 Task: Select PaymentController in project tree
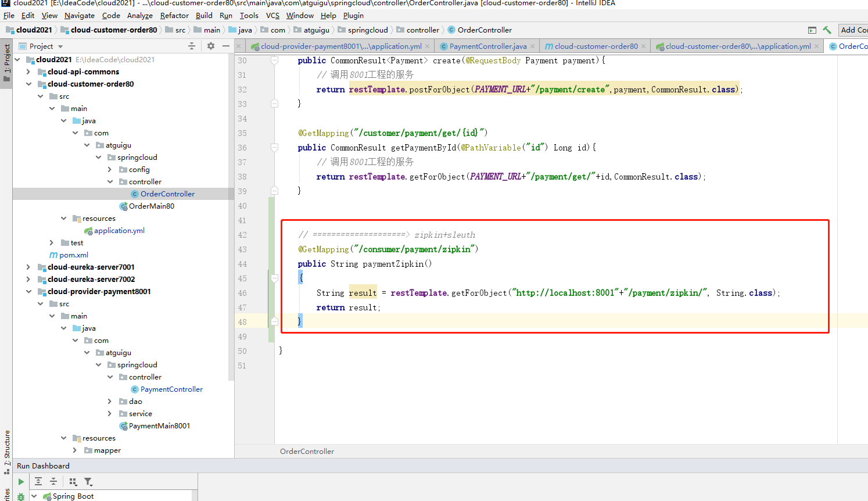pyautogui.click(x=171, y=389)
